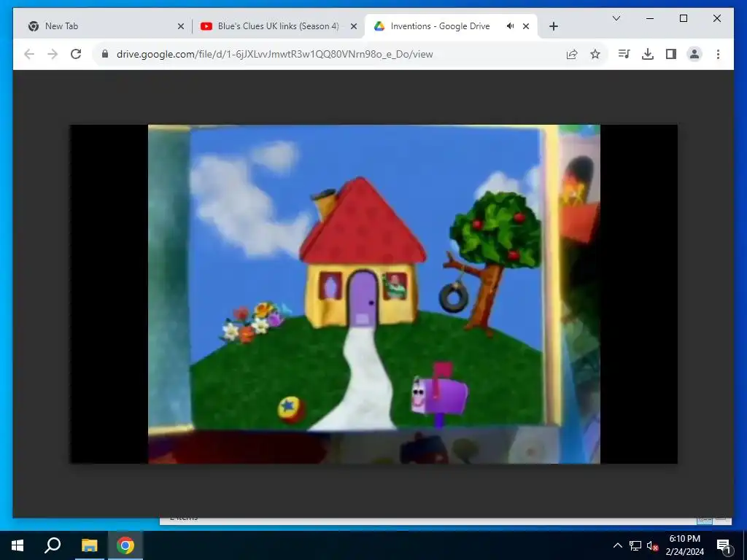Open the Chrome profile avatar

pos(694,54)
